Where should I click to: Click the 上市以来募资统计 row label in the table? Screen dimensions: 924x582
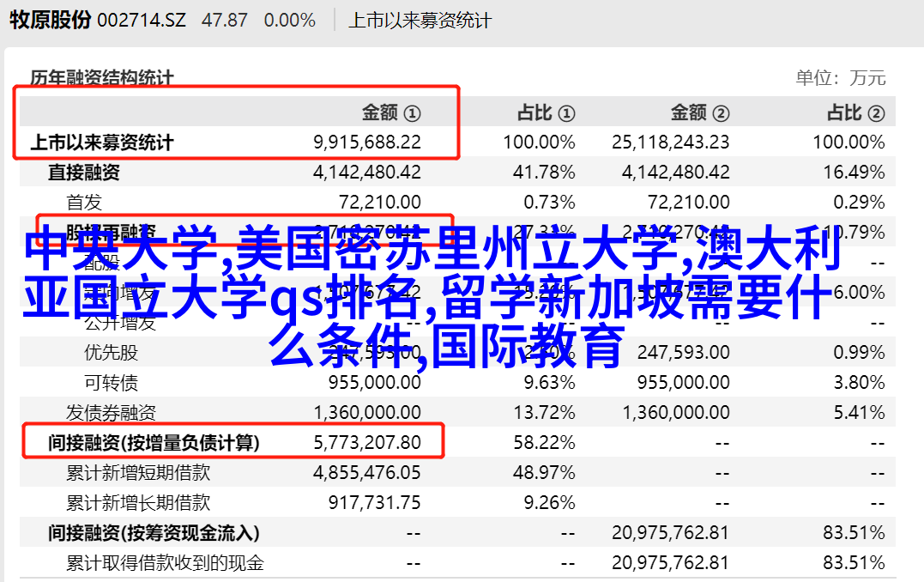tap(102, 142)
